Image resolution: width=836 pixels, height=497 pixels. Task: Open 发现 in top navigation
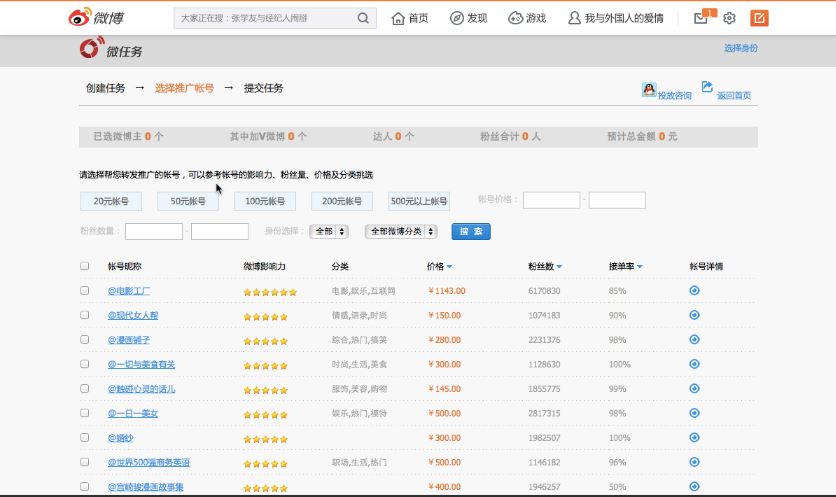(469, 18)
